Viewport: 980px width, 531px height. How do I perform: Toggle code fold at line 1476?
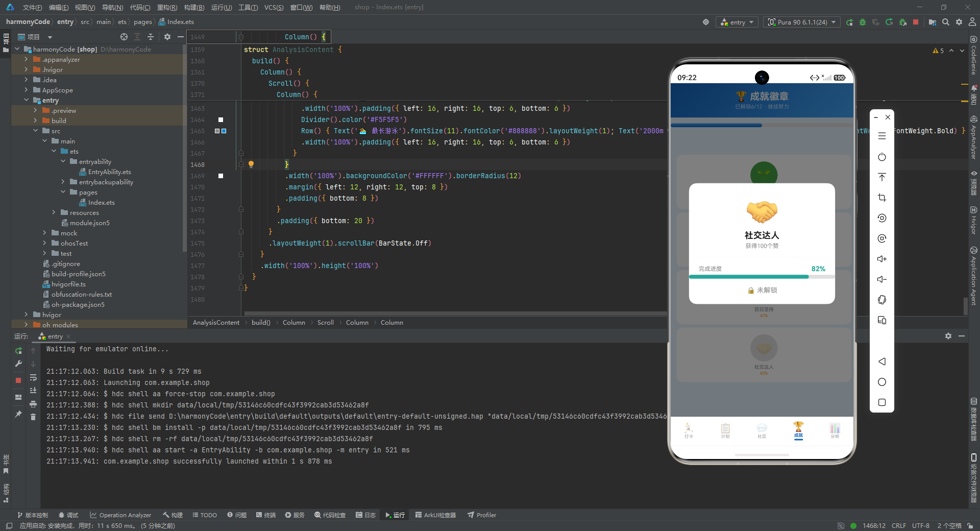pos(241,254)
